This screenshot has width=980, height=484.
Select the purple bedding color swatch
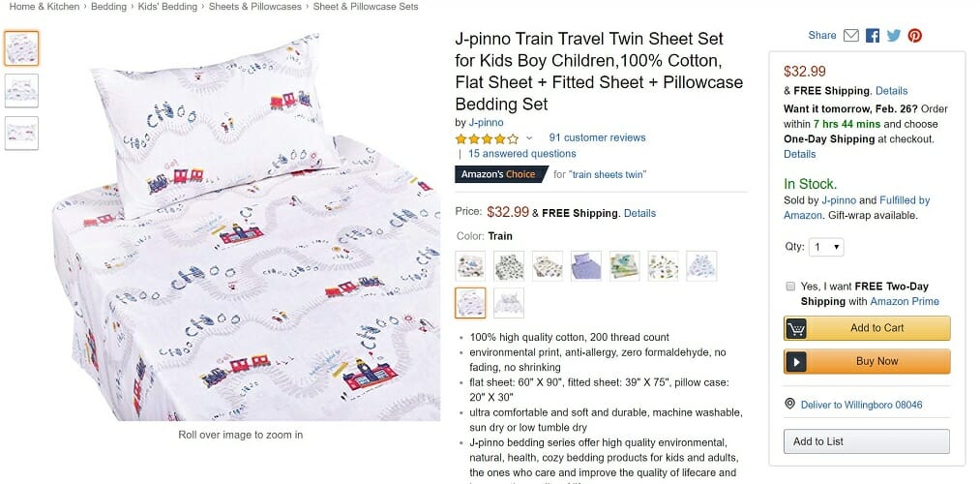(x=585, y=266)
